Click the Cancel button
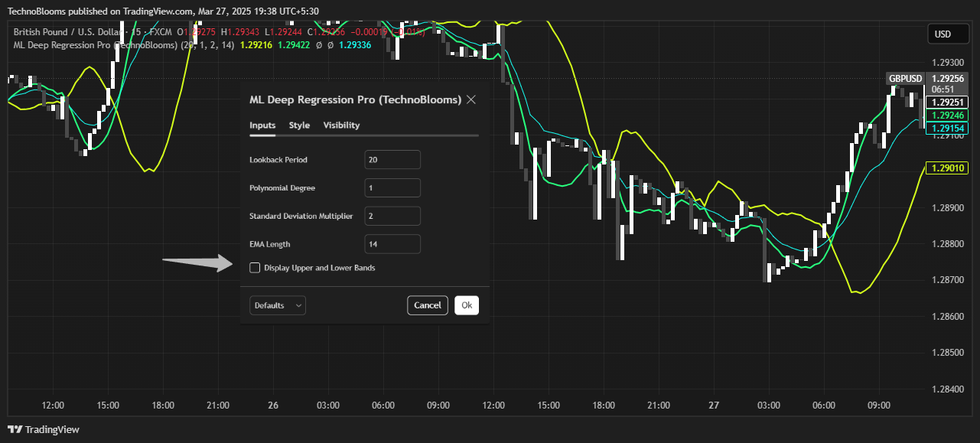980x443 pixels. [x=428, y=305]
